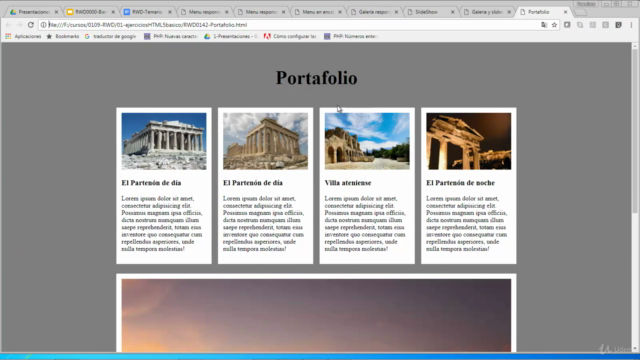Open the Bookmarks folder in bookmarks bar

(62, 36)
